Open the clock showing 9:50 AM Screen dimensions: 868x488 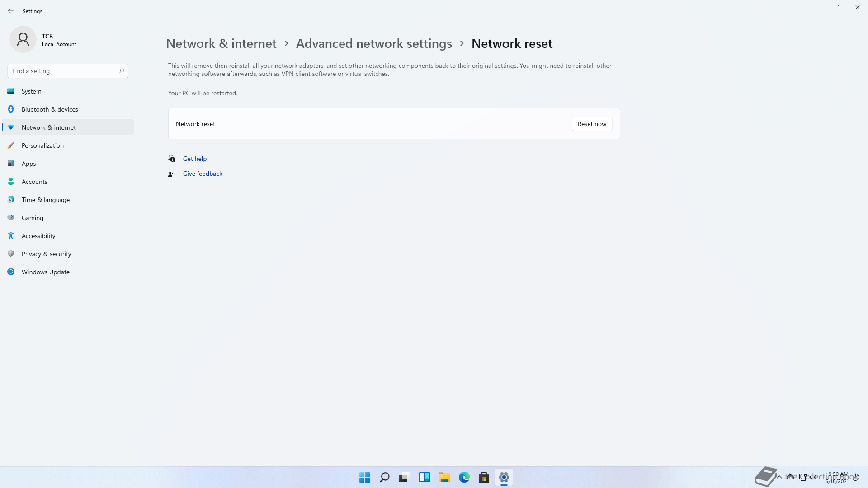click(x=837, y=478)
